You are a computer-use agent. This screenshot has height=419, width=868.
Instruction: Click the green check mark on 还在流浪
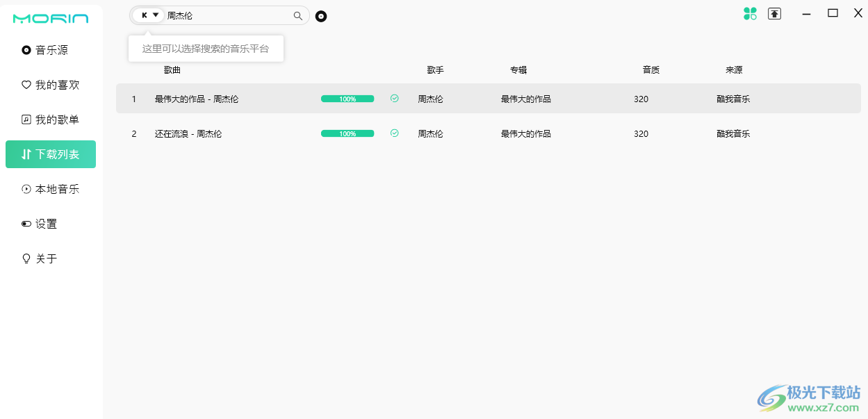(x=394, y=133)
